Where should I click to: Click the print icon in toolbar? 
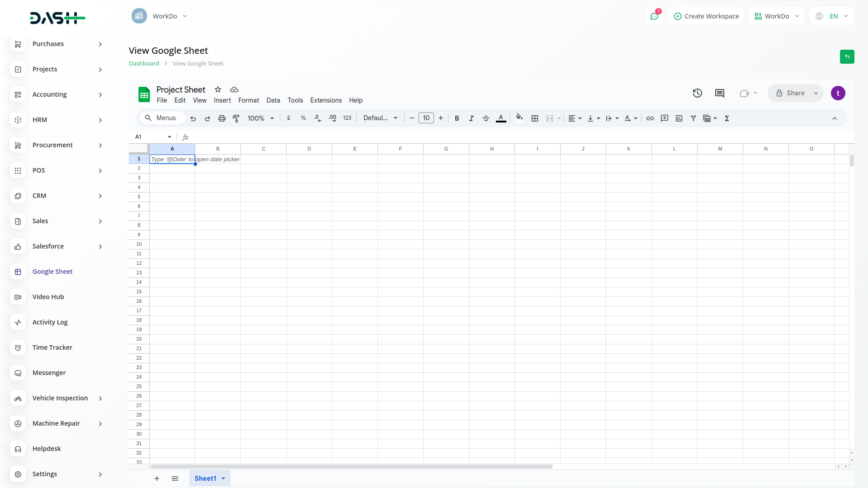pyautogui.click(x=222, y=118)
